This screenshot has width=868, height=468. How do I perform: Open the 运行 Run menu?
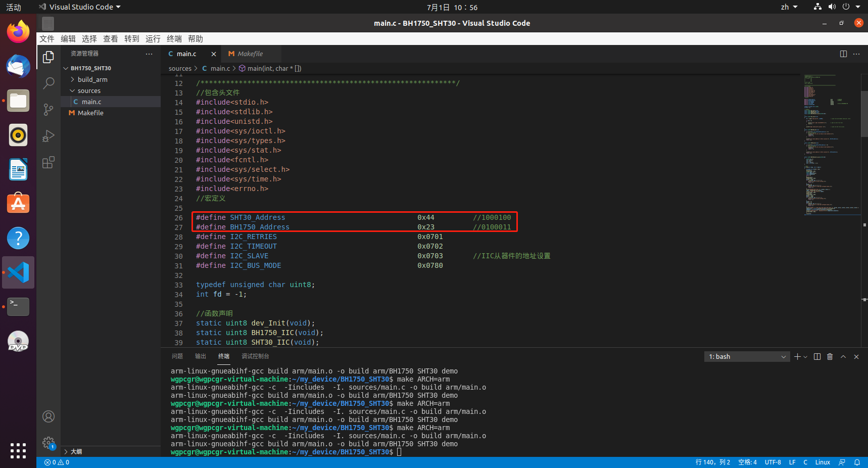[153, 39]
